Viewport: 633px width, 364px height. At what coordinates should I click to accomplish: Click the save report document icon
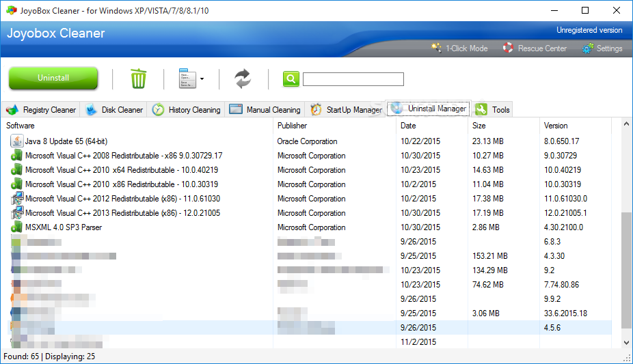(x=187, y=79)
